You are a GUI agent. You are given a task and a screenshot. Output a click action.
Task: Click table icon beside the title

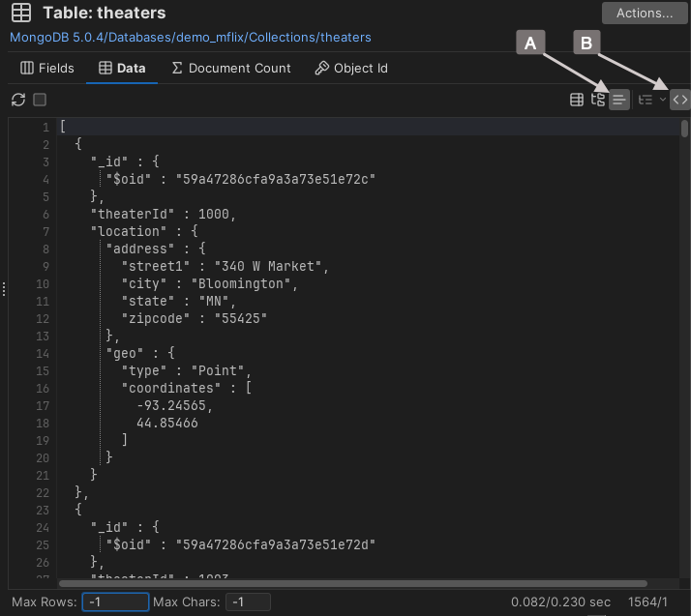(x=20, y=14)
